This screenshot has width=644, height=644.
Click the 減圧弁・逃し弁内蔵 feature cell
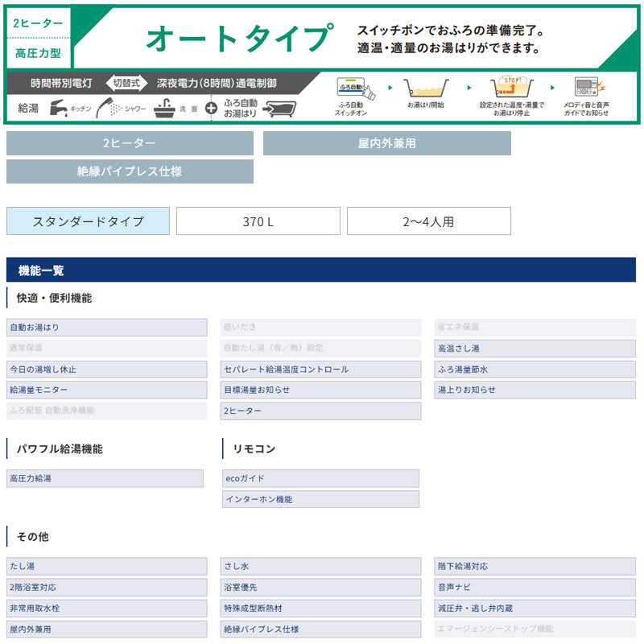[535, 609]
